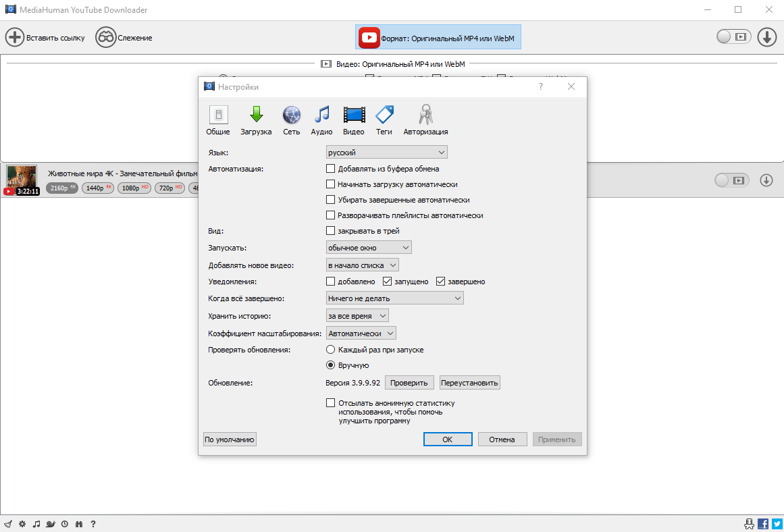Click the Отмена cancel button
This screenshot has height=532, width=784.
[x=502, y=440]
